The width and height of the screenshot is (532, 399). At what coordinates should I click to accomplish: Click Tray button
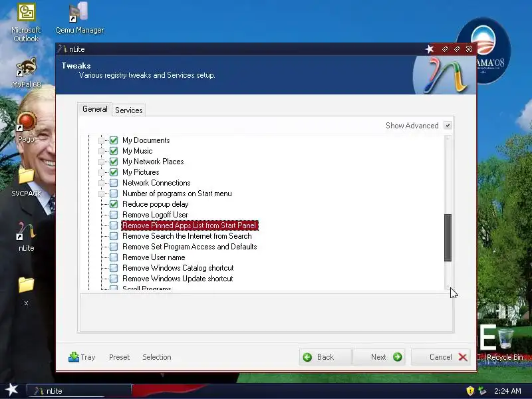coord(82,357)
